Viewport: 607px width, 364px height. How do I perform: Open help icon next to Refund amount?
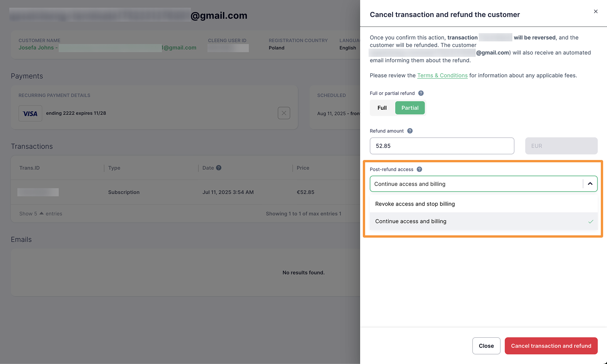click(x=410, y=131)
